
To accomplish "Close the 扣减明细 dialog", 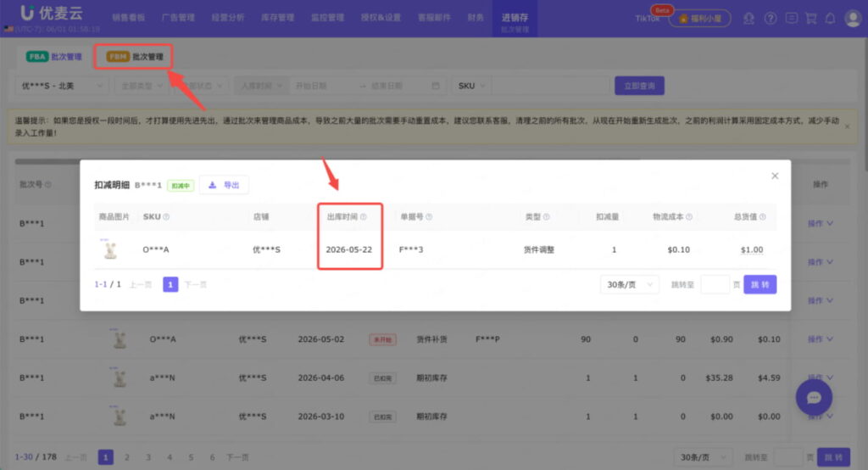I will tap(775, 176).
